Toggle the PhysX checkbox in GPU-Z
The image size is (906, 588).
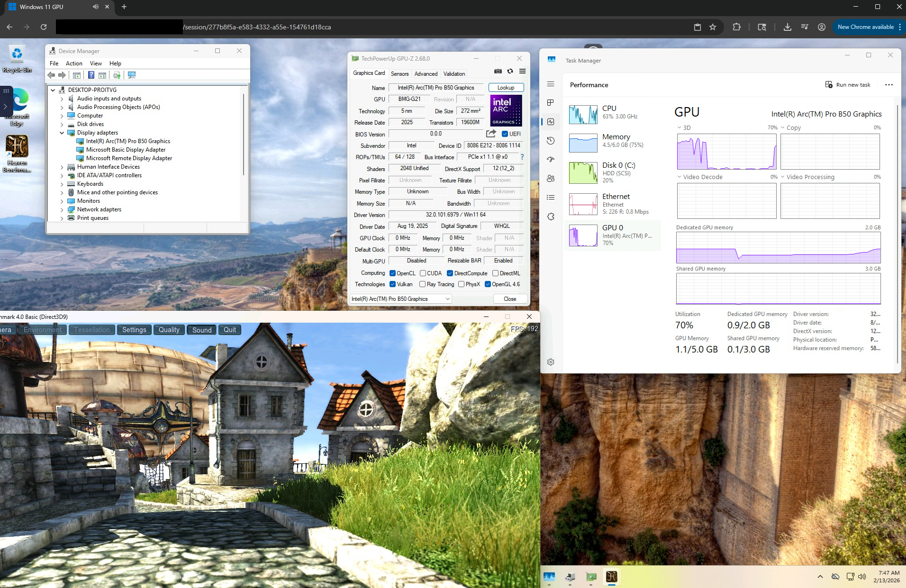461,284
